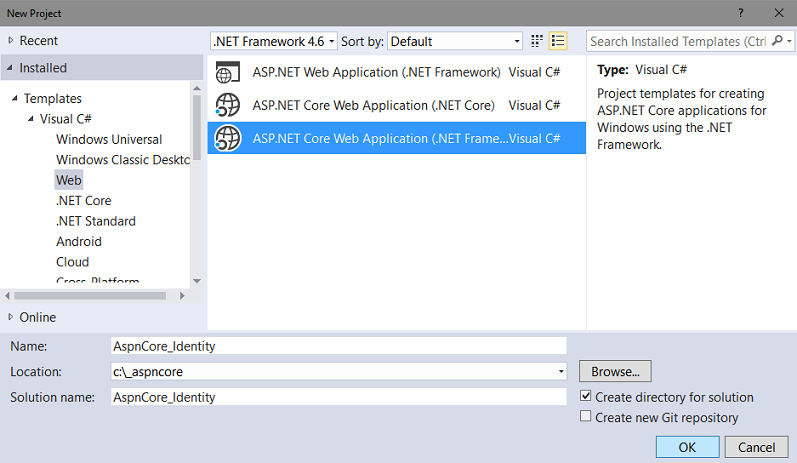Expand the Recent section
797x463 pixels.
(11, 40)
